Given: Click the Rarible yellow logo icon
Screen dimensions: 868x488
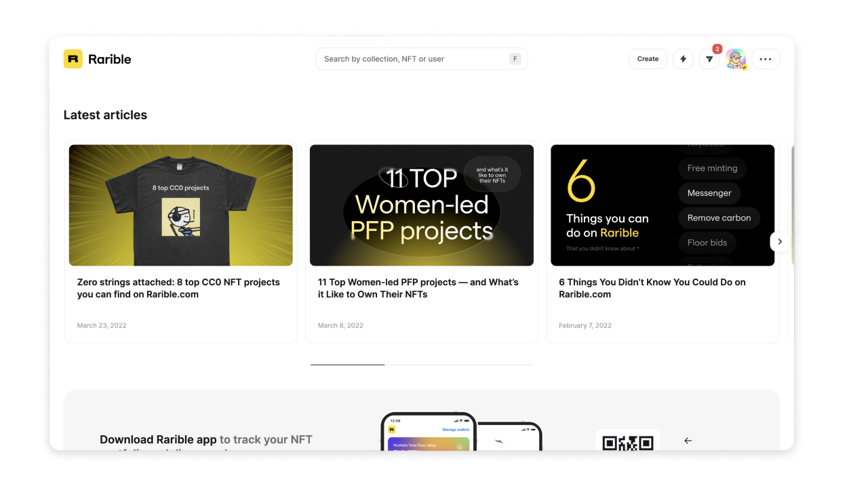Looking at the screenshot, I should click(x=73, y=59).
